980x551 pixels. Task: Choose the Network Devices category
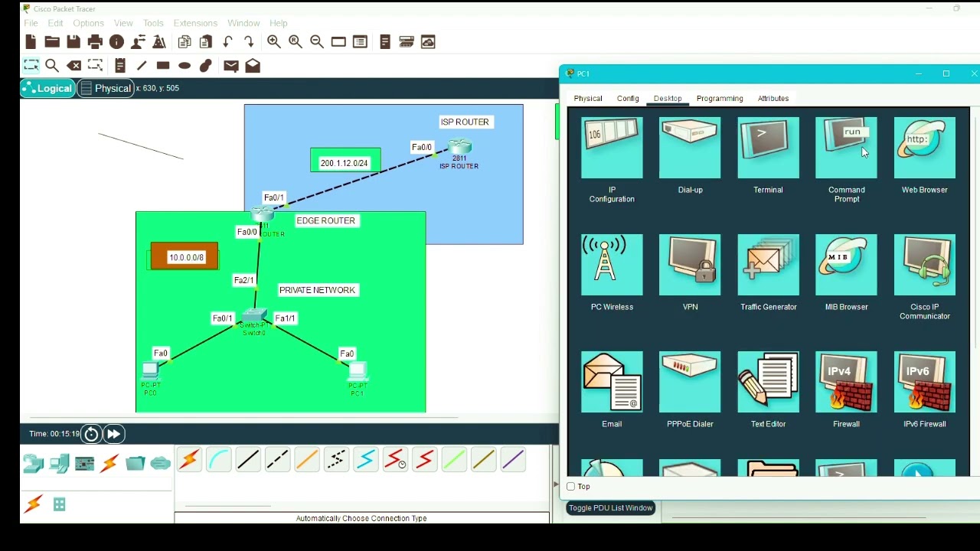click(33, 464)
